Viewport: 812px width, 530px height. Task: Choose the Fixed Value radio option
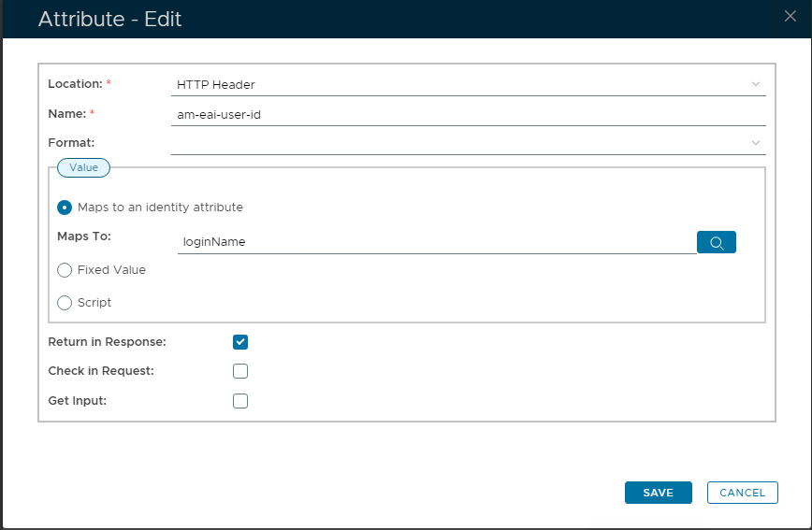click(x=65, y=270)
